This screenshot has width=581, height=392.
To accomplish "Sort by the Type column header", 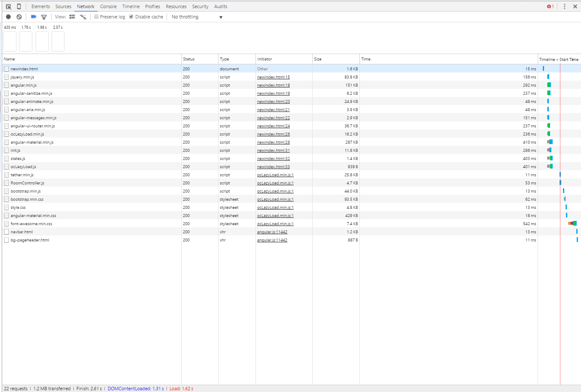I will (237, 59).
